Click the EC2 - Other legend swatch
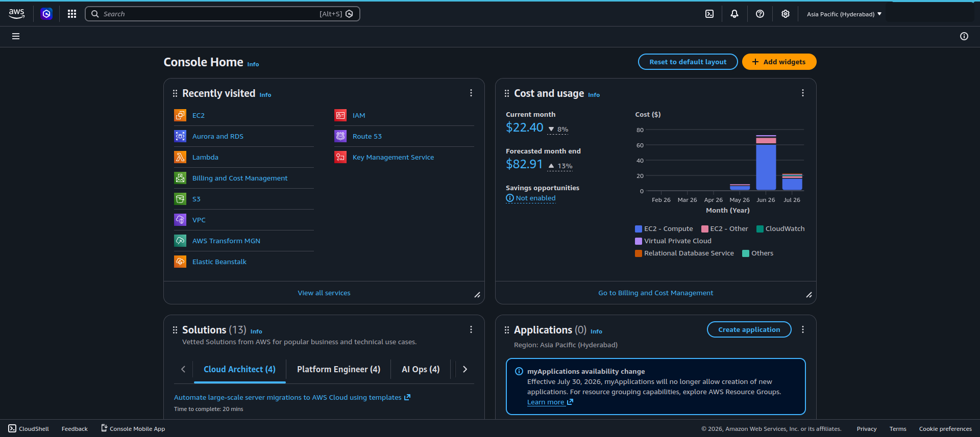This screenshot has width=980, height=437. tap(705, 229)
